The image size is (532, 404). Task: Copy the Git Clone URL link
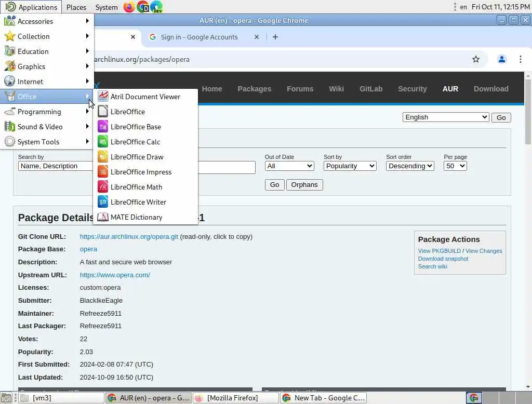coord(129,236)
